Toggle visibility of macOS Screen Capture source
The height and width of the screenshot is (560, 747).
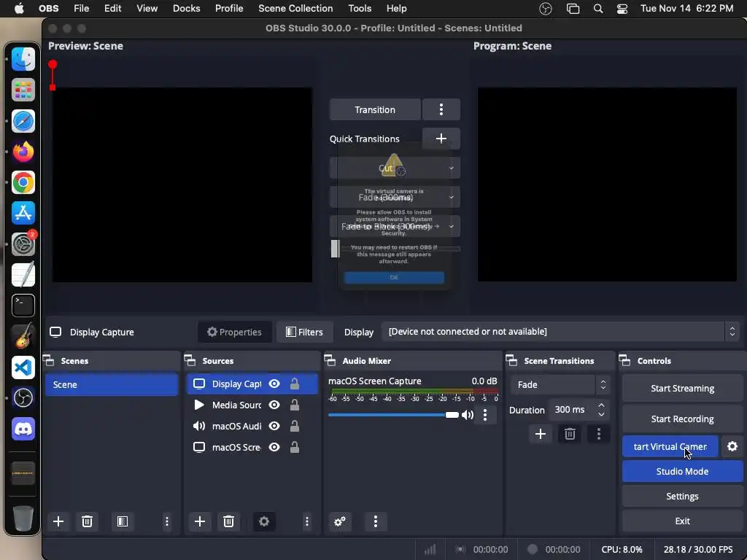point(274,447)
